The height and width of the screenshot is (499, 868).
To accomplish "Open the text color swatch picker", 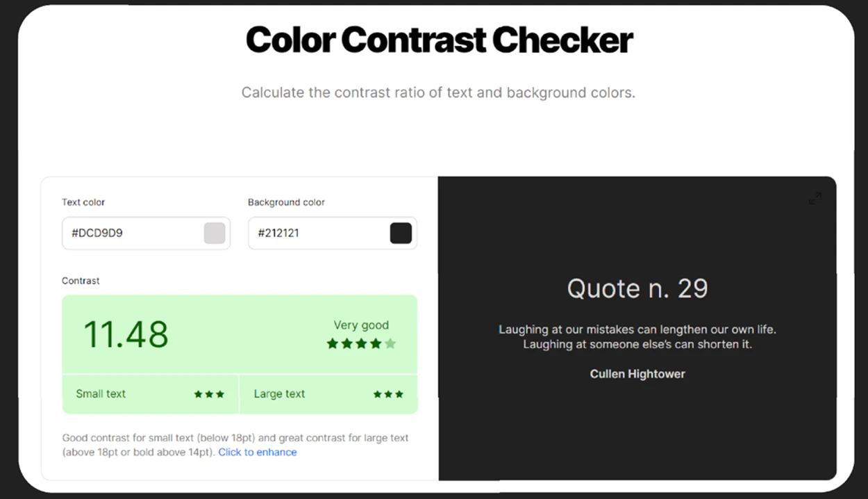I will coord(215,233).
